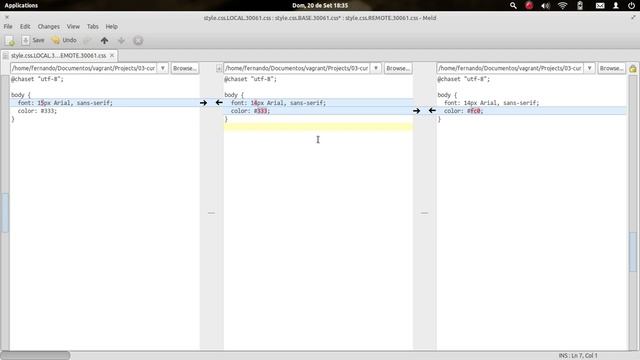Click the yellow highlighted line in middle pane
Screen dimensions: 640x360
(318, 127)
